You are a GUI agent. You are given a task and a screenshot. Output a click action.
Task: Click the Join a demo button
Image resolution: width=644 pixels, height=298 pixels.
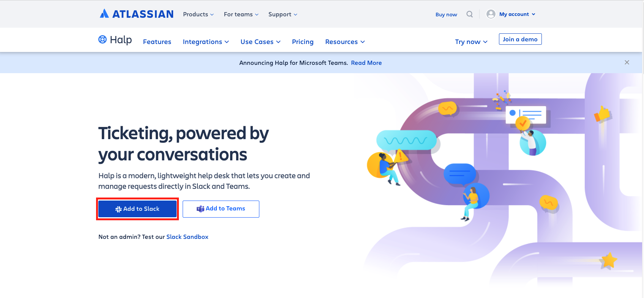(520, 39)
